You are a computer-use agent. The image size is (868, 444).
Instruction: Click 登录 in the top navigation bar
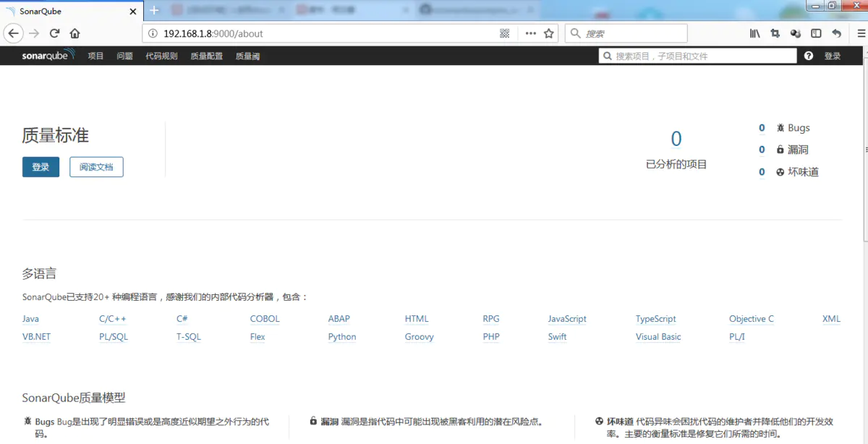[x=833, y=56]
